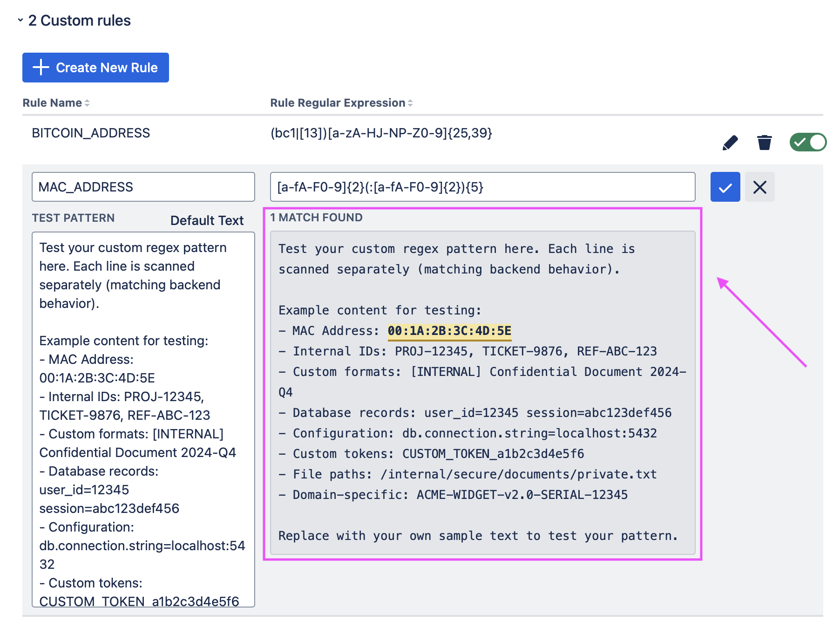
Task: Collapse the 2 Custom rules section chevron
Action: [20, 20]
